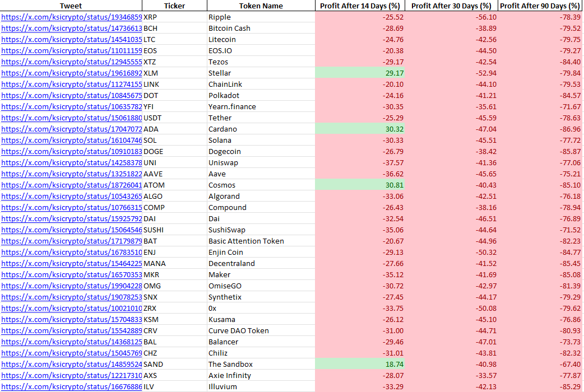This screenshot has width=584, height=392.
Task: Open the ATOM tweet link
Action: pyautogui.click(x=72, y=185)
